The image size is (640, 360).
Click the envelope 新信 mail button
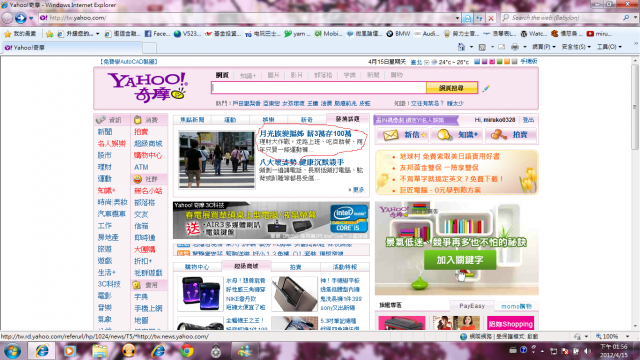point(402,135)
